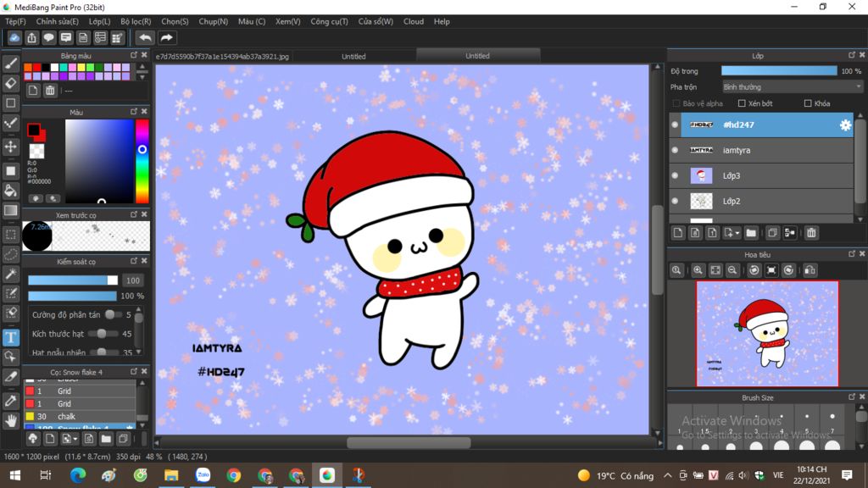Open the Pha trộn blend mode dropdown

[793, 87]
